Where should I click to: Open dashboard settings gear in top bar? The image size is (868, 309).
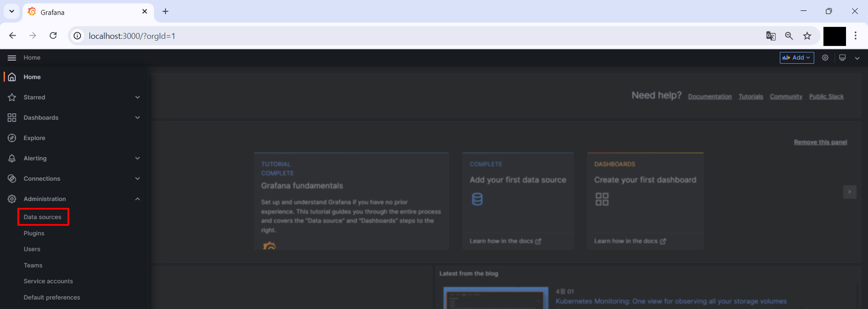pyautogui.click(x=825, y=58)
